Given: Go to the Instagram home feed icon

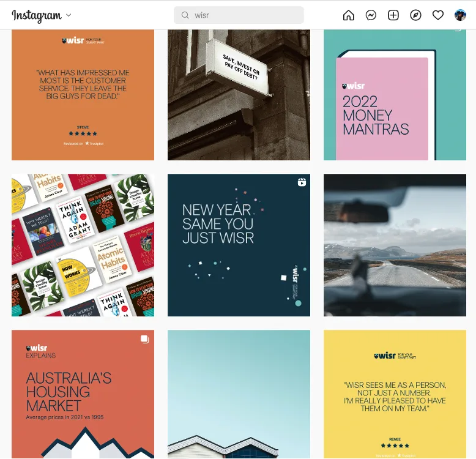Looking at the screenshot, I should [x=348, y=15].
